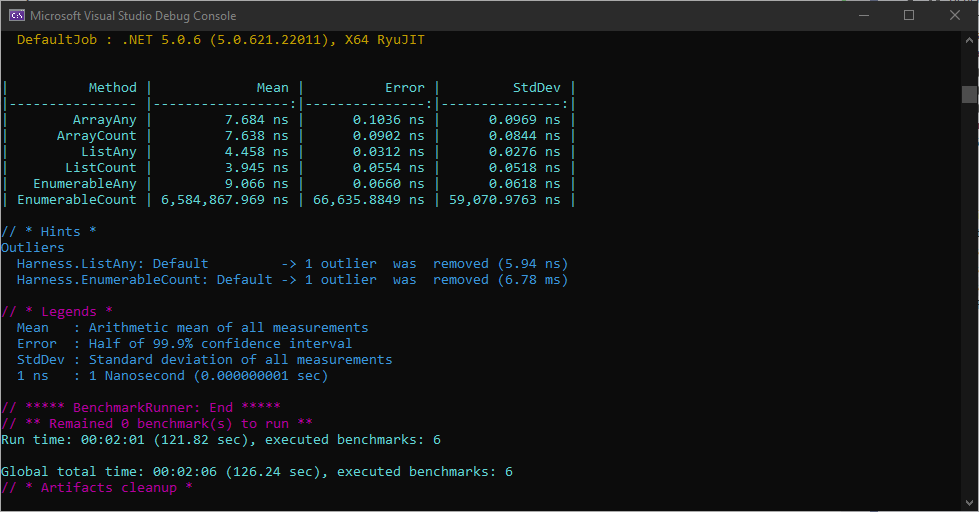The image size is (979, 512).
Task: Click the 'ArrayAny' method name
Action: (x=104, y=120)
